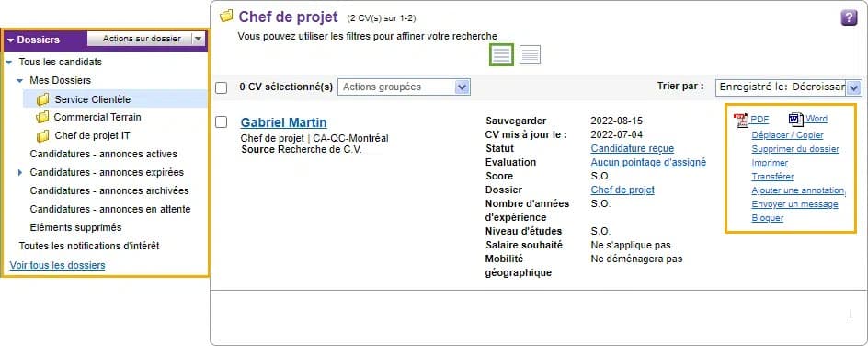
Task: Download CV using the Word icon
Action: [796, 120]
